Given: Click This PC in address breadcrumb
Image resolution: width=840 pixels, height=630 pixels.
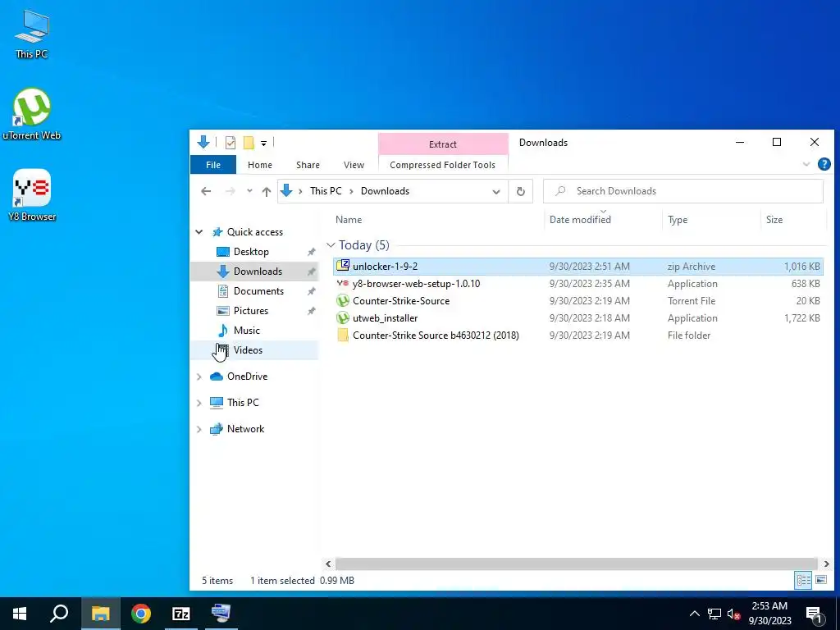Looking at the screenshot, I should 326,191.
